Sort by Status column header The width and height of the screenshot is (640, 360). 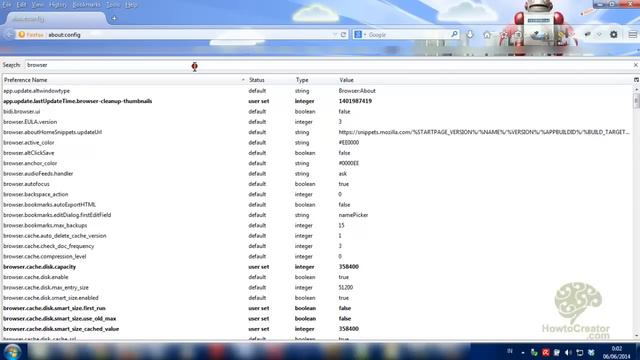coord(270,80)
